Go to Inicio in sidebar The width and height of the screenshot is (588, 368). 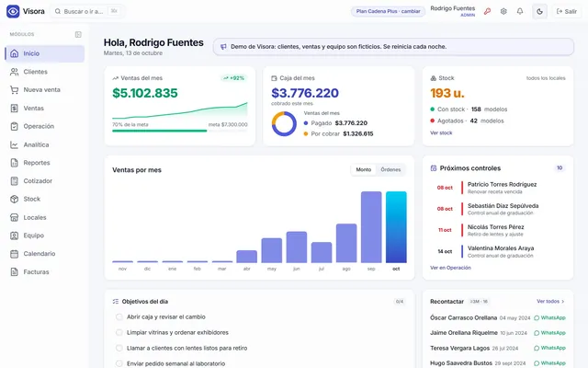tap(45, 53)
